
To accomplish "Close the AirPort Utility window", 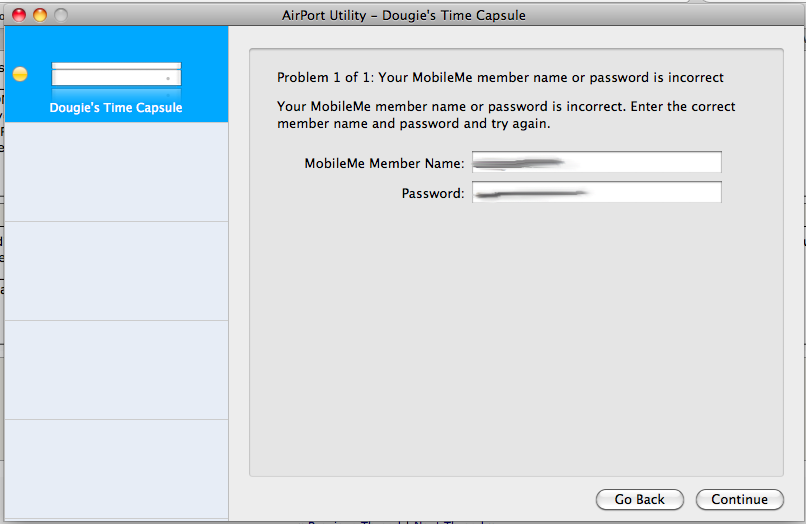I will (19, 15).
